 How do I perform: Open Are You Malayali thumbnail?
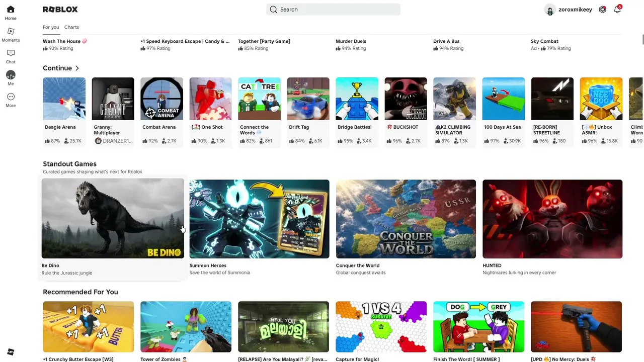click(283, 327)
